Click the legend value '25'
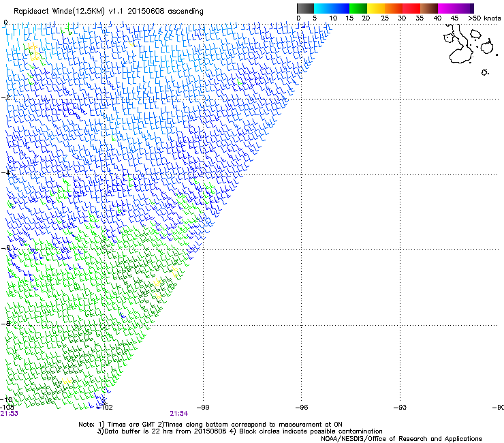 pyautogui.click(x=385, y=18)
